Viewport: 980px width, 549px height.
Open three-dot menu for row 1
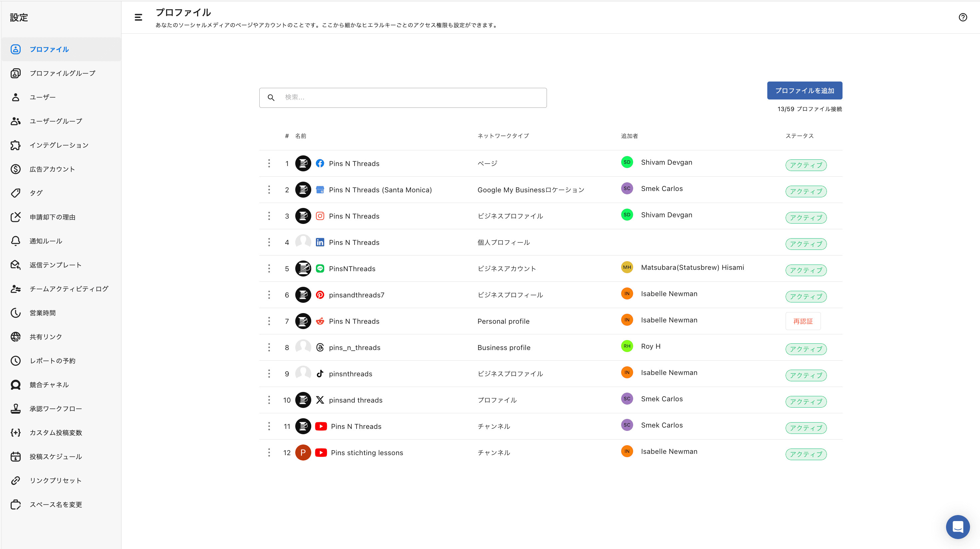[x=269, y=163]
